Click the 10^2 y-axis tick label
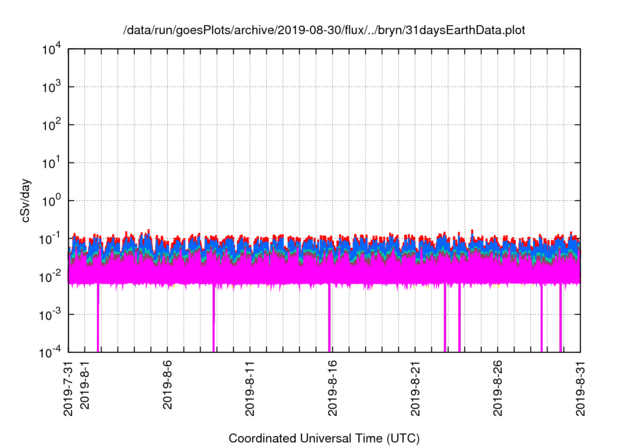Viewport: 640px width, 448px height. (x=50, y=125)
